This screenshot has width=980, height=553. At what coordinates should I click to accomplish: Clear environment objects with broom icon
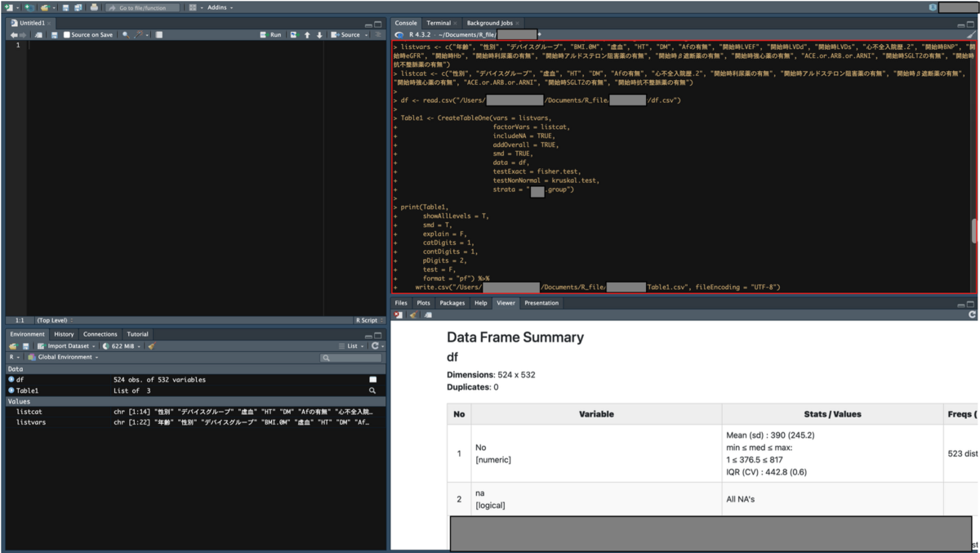pyautogui.click(x=151, y=346)
